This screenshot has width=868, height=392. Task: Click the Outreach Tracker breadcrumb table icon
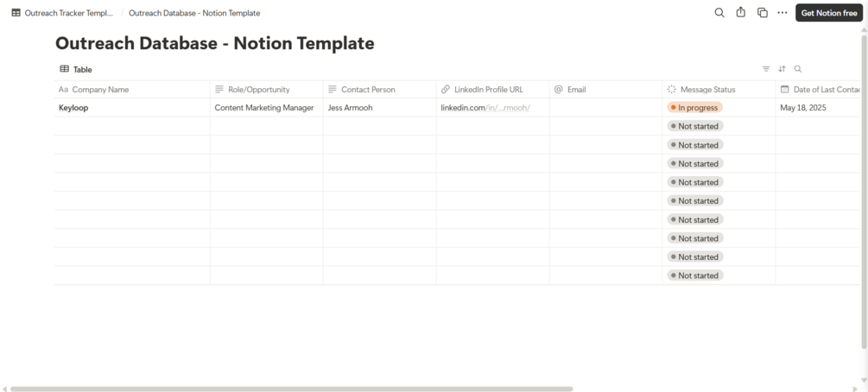pyautogui.click(x=16, y=13)
